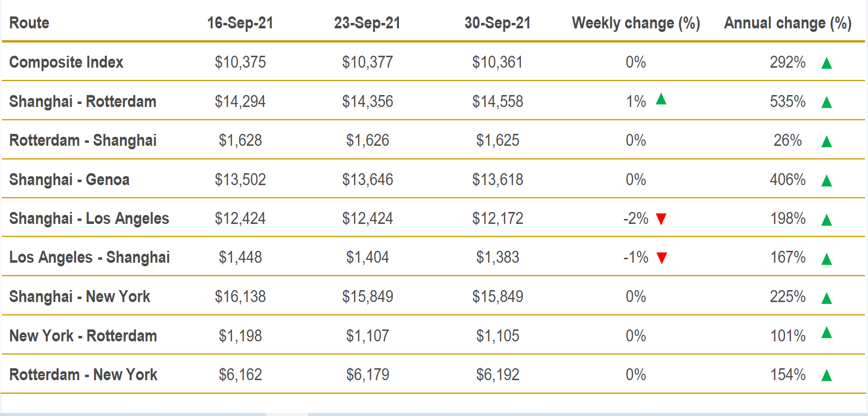
Task: Click the green arrow beside 535% annual change
Action: point(827,103)
